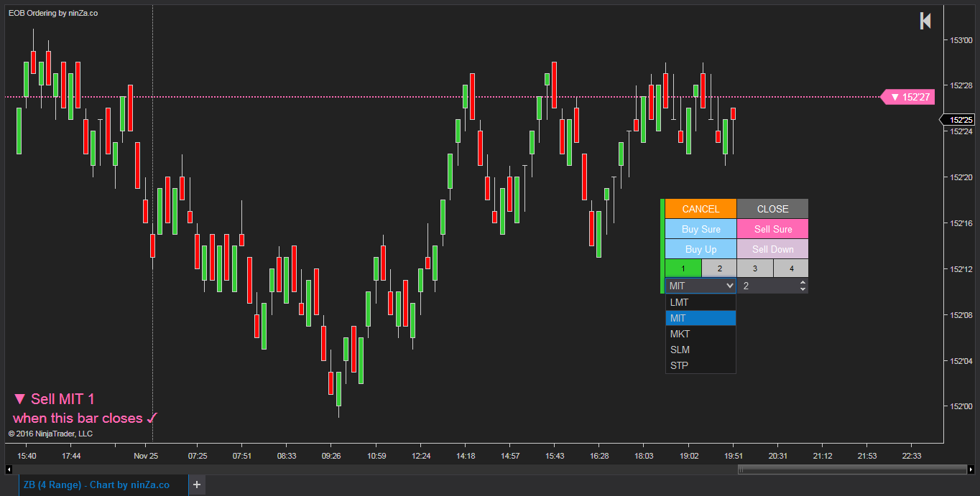
Task: Click the 152'25 price label on the axis
Action: (963, 119)
